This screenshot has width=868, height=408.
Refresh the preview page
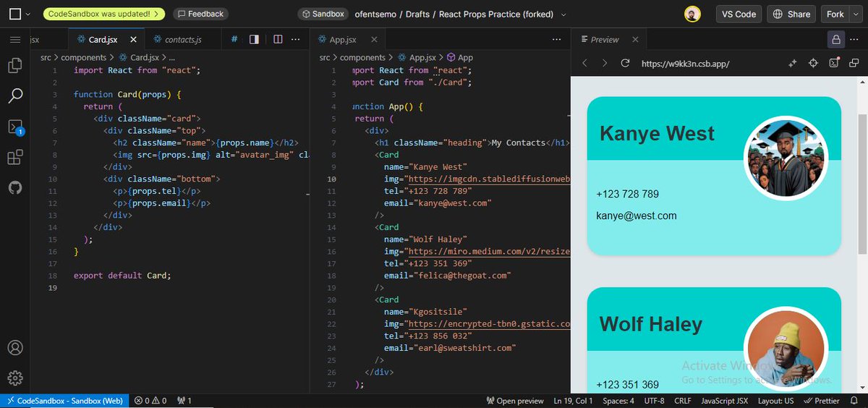(x=625, y=63)
